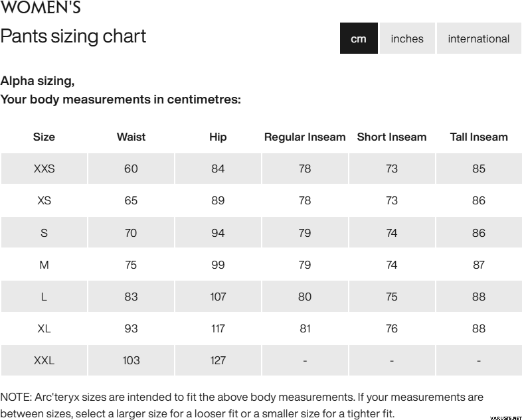Select the XXS size row label
The width and height of the screenshot is (522, 420).
click(44, 169)
